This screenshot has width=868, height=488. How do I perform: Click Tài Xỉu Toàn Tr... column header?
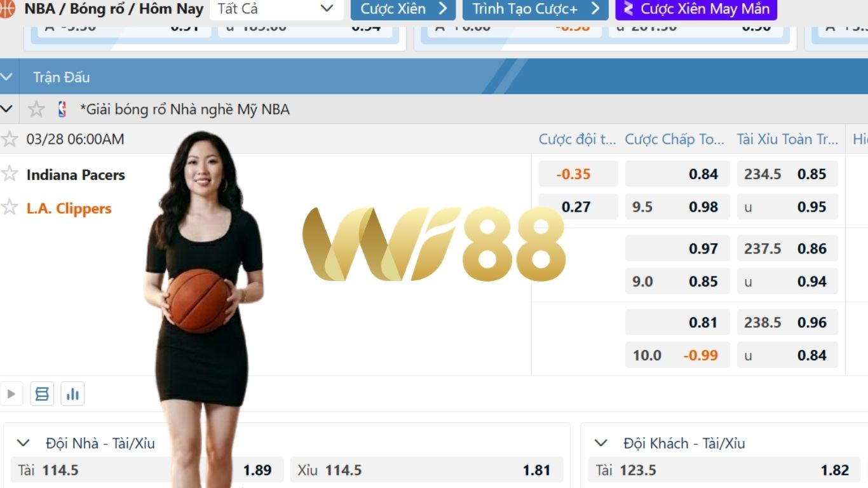(787, 139)
